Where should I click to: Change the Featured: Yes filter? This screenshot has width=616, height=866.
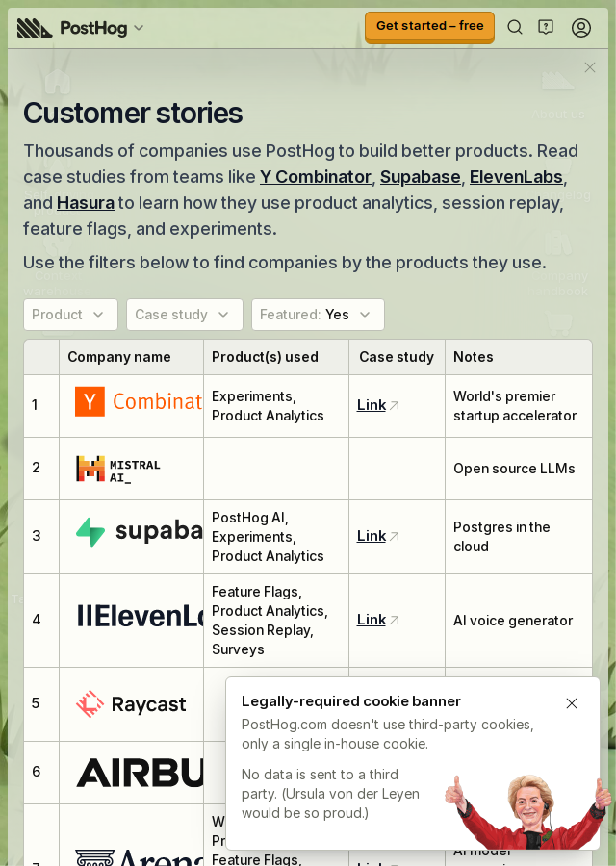coord(318,315)
